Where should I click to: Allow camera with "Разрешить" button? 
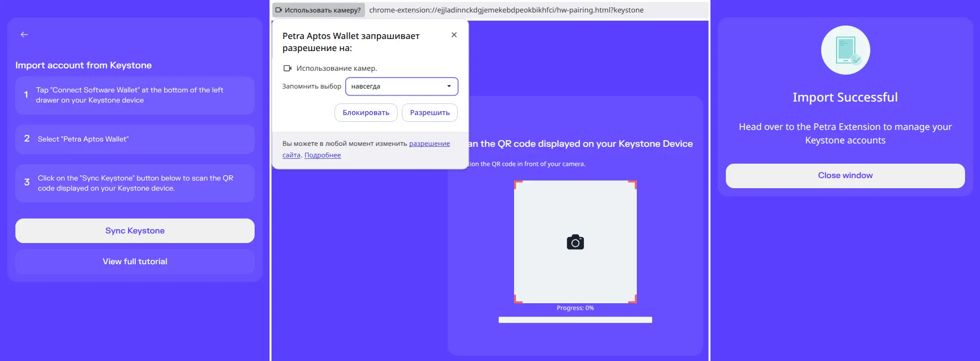[429, 113]
